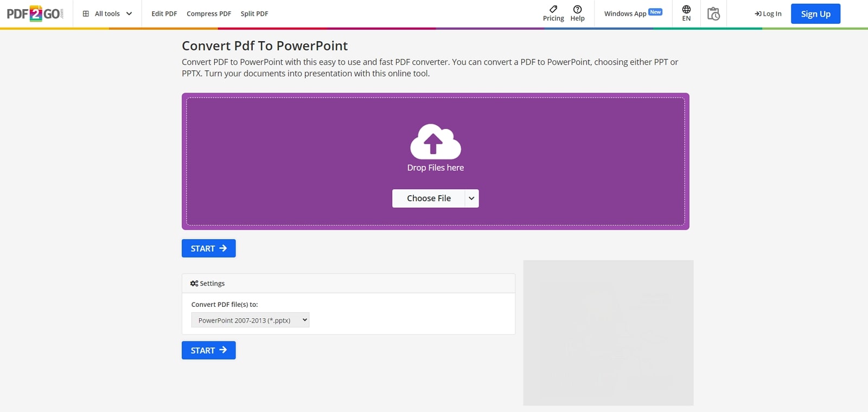868x412 pixels.
Task: Open the Edit PDF tool
Action: pos(164,14)
